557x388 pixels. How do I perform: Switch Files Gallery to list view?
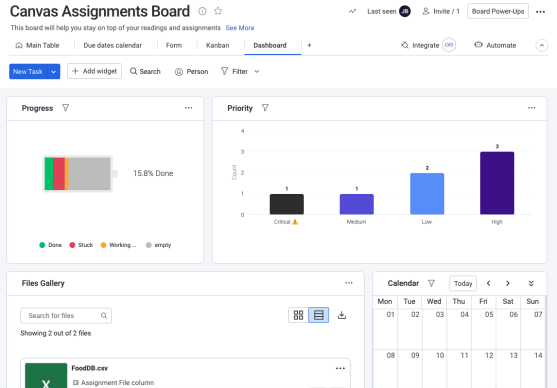coord(319,315)
